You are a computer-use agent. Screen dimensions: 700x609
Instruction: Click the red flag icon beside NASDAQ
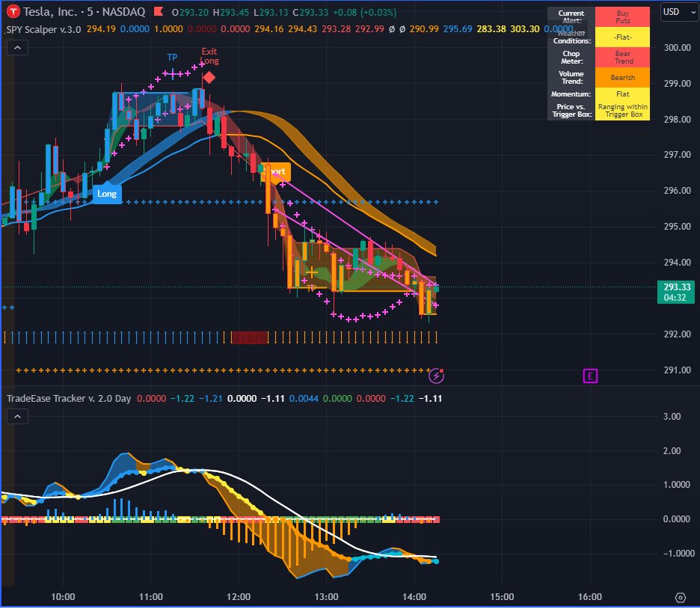159,12
